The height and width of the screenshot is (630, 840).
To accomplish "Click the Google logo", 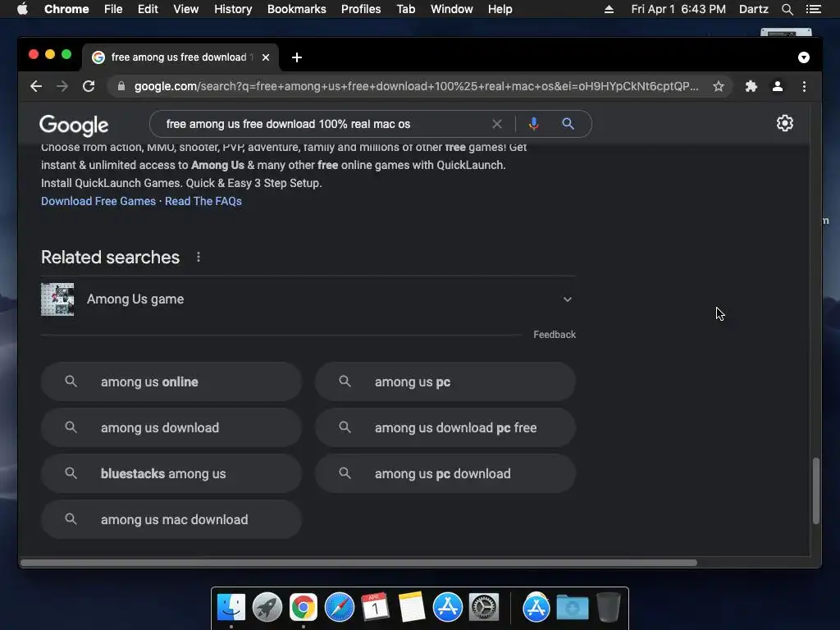I will tap(74, 126).
